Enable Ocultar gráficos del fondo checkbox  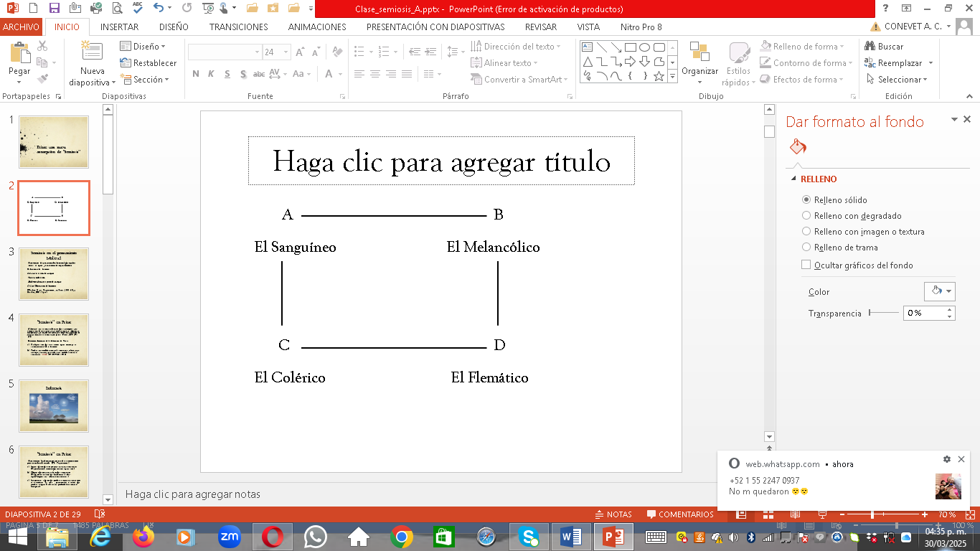pos(806,265)
